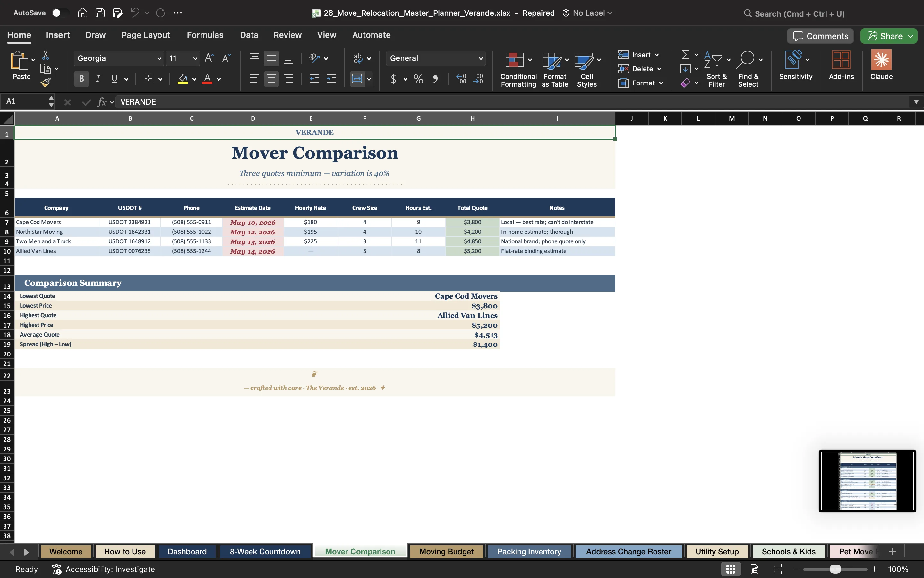924x578 pixels.
Task: Switch to Page Layout view icon
Action: click(x=755, y=569)
